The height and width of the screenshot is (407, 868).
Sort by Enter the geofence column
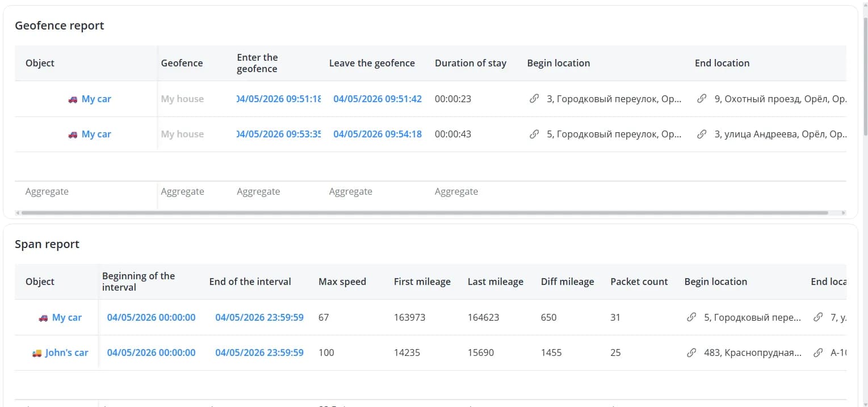[x=257, y=63]
